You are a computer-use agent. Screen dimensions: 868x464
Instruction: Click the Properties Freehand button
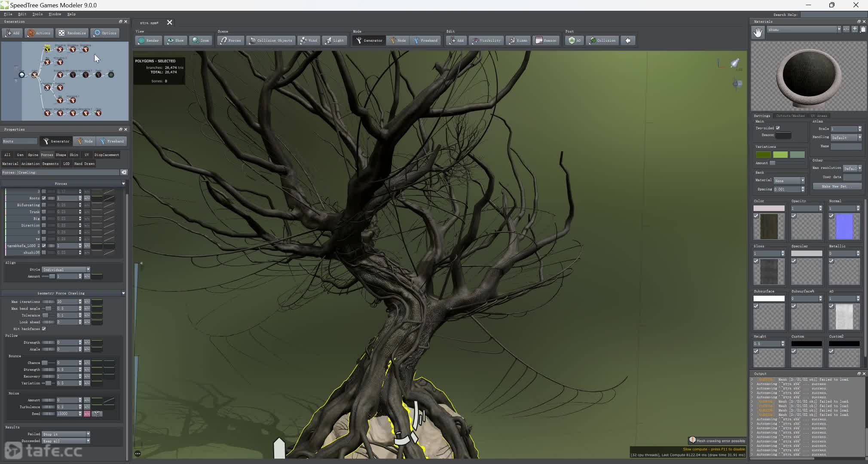click(x=111, y=141)
